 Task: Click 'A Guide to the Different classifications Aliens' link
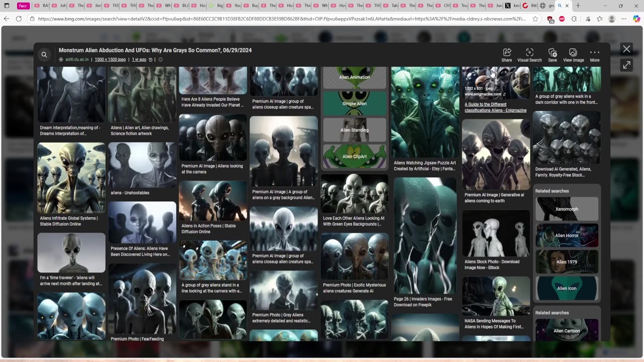point(496,108)
